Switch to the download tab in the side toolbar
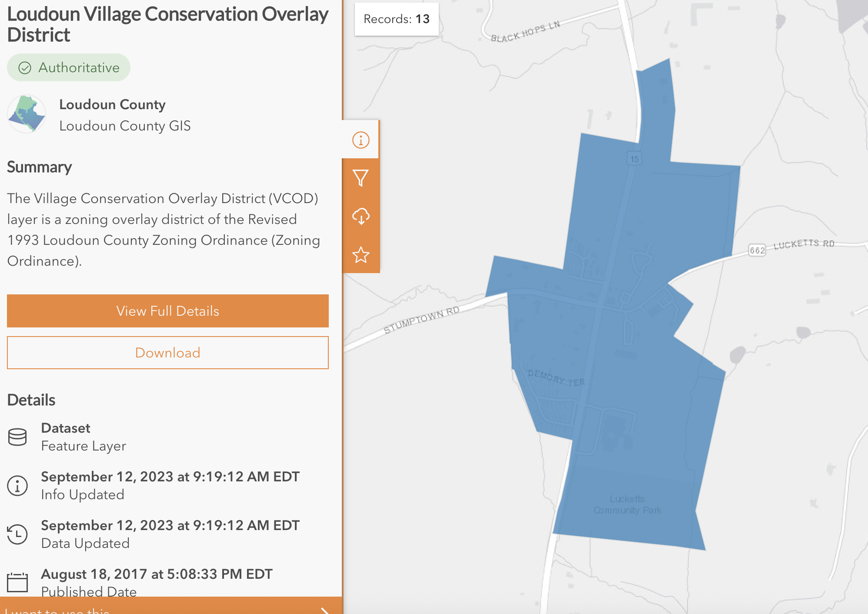 pyautogui.click(x=361, y=215)
